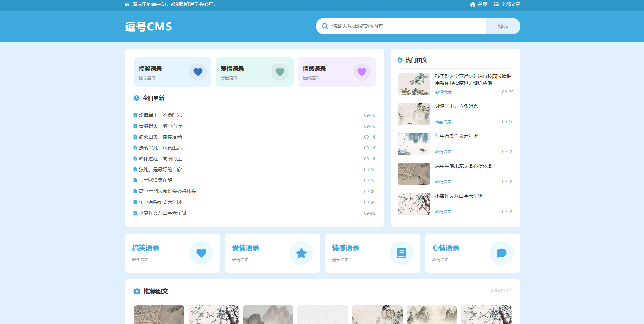
Task: Click 心情语录 tag under 年中有爱作文六年级
Action: pos(443,152)
